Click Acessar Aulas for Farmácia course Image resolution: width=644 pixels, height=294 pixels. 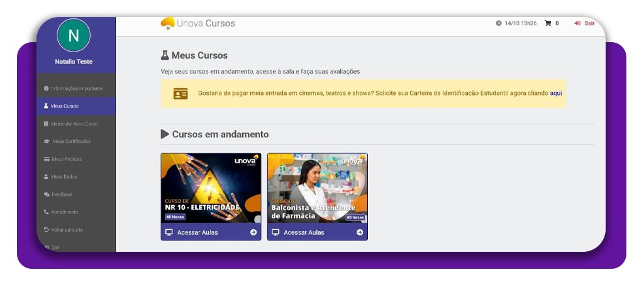pos(318,232)
